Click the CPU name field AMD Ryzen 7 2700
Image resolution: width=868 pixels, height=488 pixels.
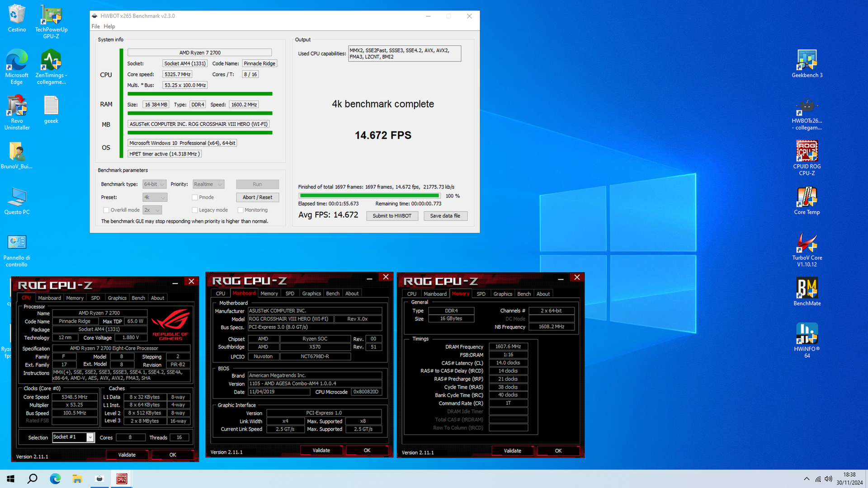coord(200,52)
